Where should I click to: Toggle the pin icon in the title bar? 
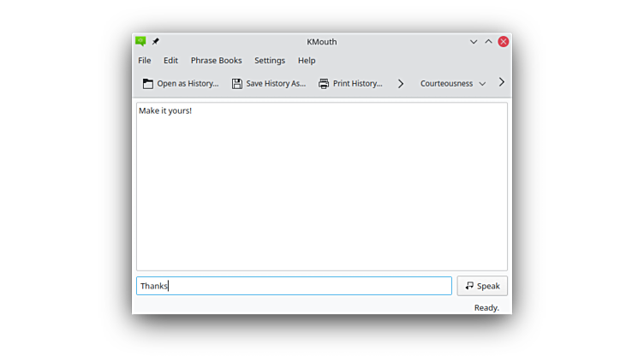pyautogui.click(x=156, y=41)
